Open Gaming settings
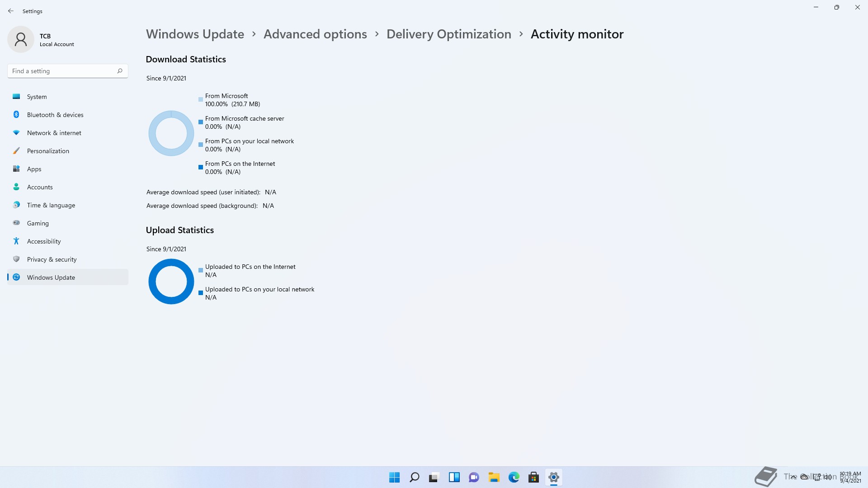The width and height of the screenshot is (868, 488). [68, 223]
